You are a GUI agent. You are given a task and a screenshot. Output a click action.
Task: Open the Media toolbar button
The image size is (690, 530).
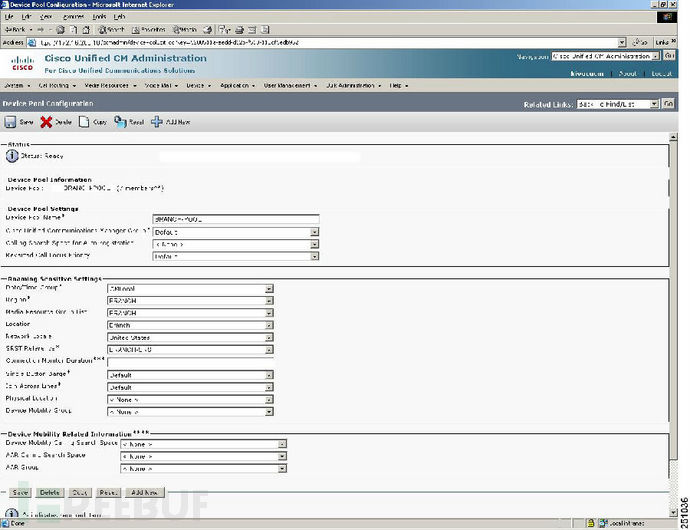pyautogui.click(x=184, y=29)
